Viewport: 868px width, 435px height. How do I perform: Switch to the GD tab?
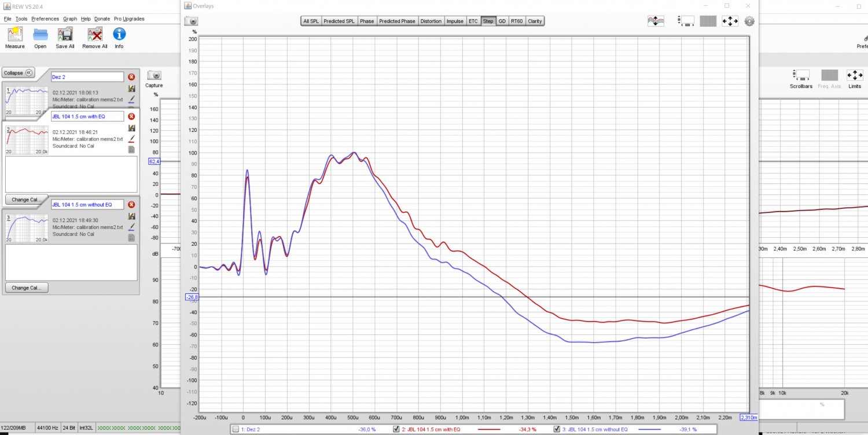[502, 21]
